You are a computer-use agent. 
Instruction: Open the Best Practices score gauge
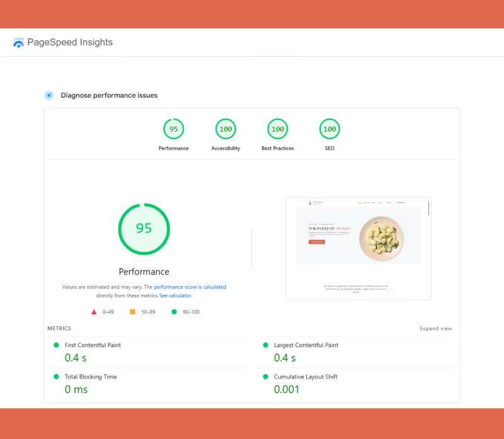(x=277, y=129)
